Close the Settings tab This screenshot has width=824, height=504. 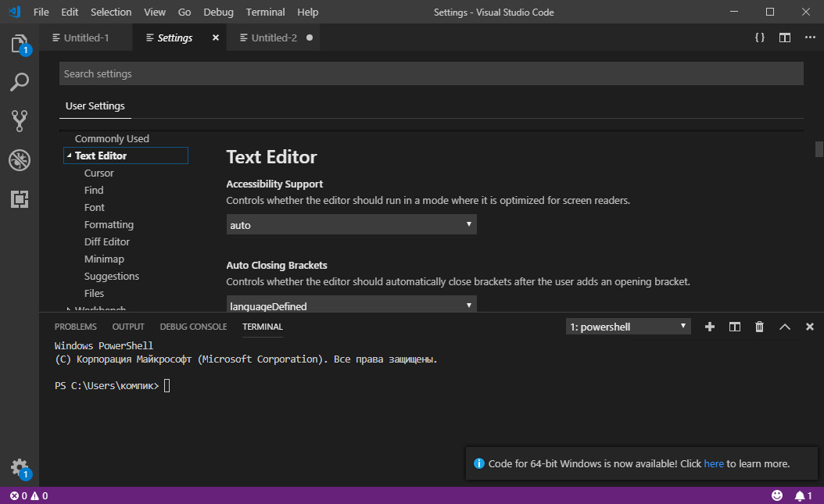click(216, 38)
